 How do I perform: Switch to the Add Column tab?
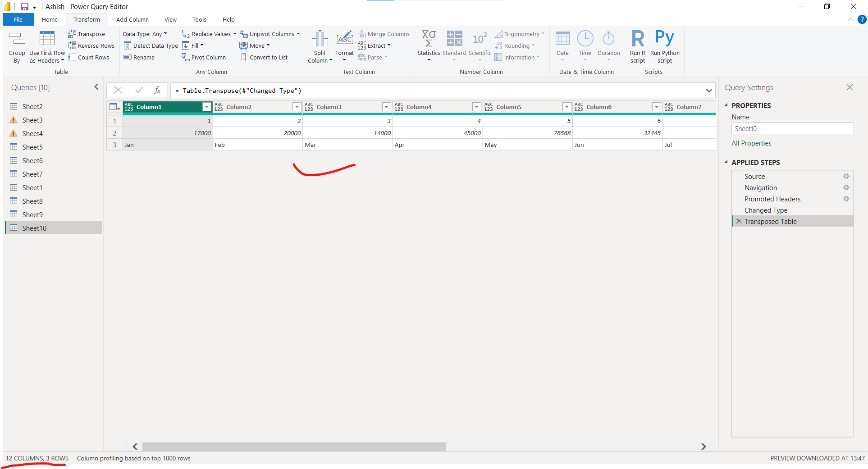132,19
